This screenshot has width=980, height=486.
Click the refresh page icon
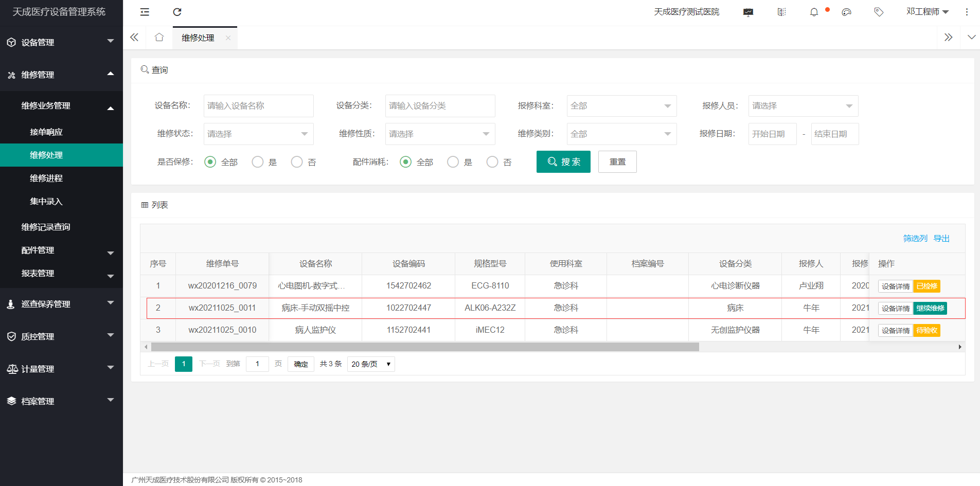[177, 12]
